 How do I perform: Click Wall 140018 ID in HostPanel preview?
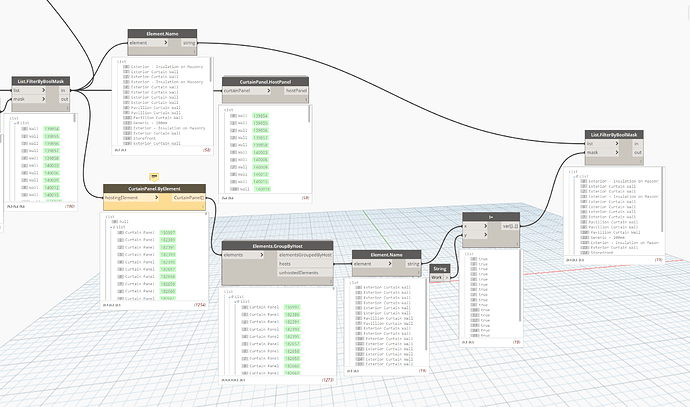[x=262, y=189]
